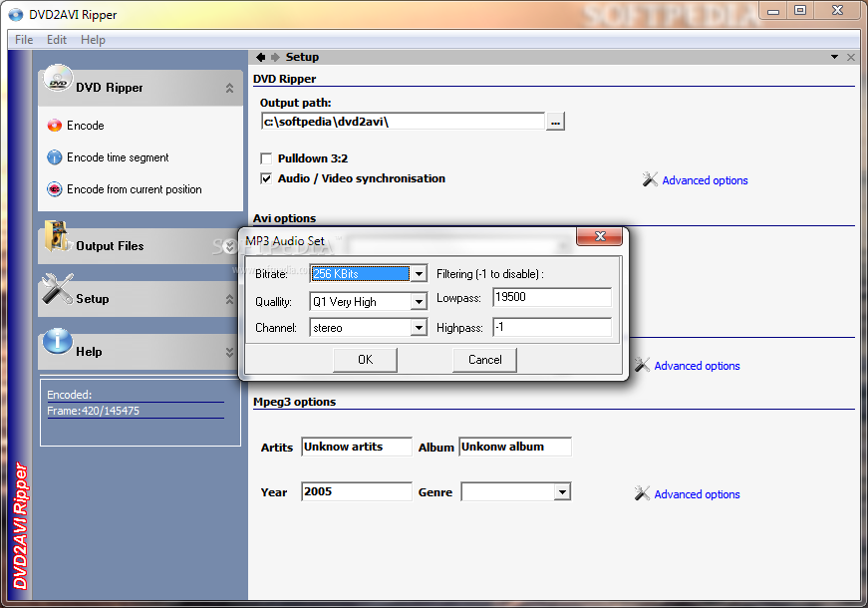Click the DVD2AVI Ripper title bar icon
Screen dimensions: 868x608
coord(16,14)
